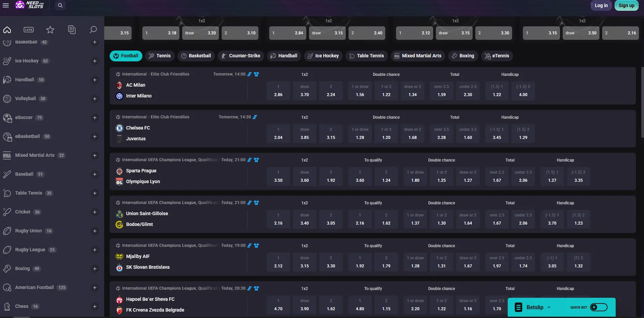644x318 pixels.
Task: Select the Football sport tab
Action: click(x=126, y=56)
